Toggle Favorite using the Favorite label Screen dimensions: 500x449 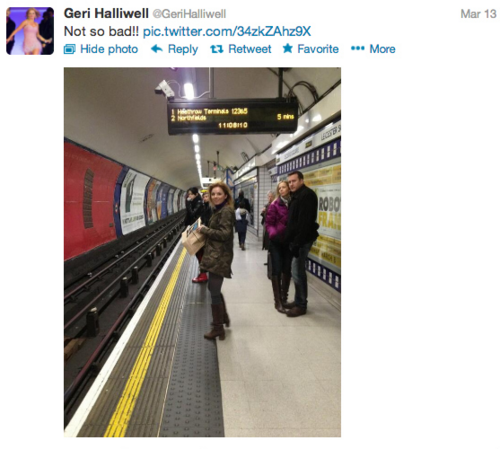point(318,49)
